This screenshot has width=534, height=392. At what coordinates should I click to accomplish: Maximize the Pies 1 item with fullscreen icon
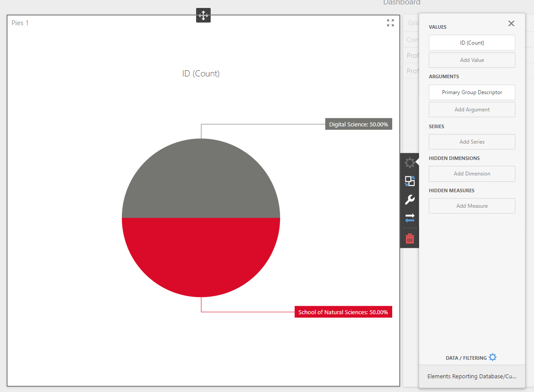click(390, 23)
